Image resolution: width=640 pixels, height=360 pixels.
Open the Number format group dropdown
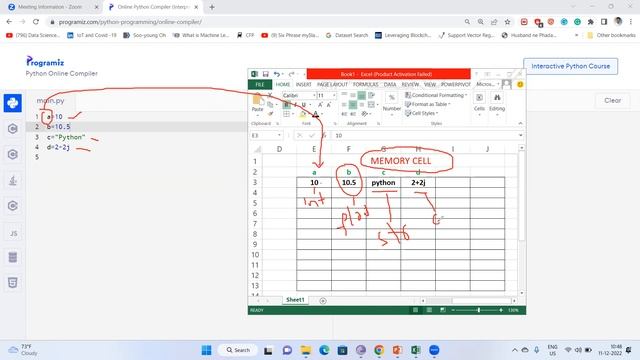tap(392, 104)
